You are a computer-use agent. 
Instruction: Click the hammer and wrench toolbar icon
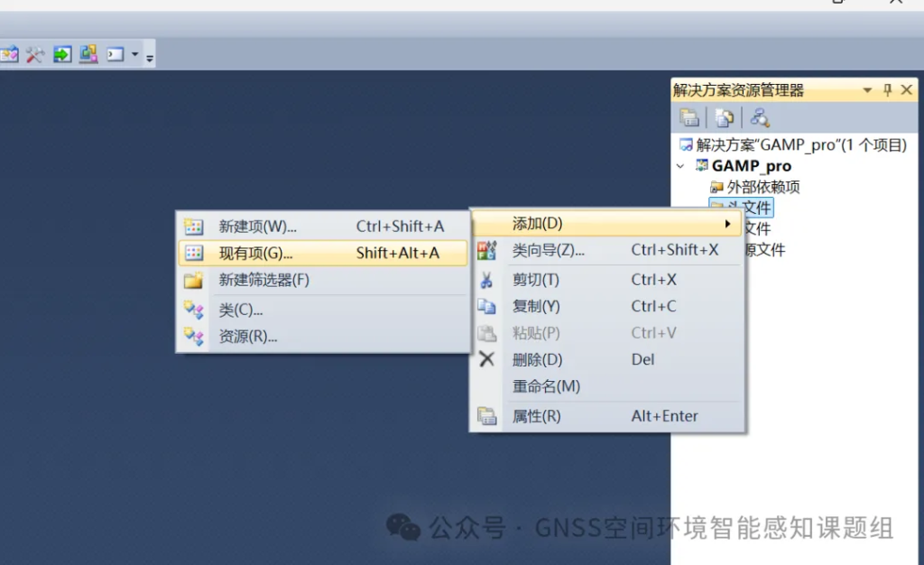pyautogui.click(x=34, y=55)
